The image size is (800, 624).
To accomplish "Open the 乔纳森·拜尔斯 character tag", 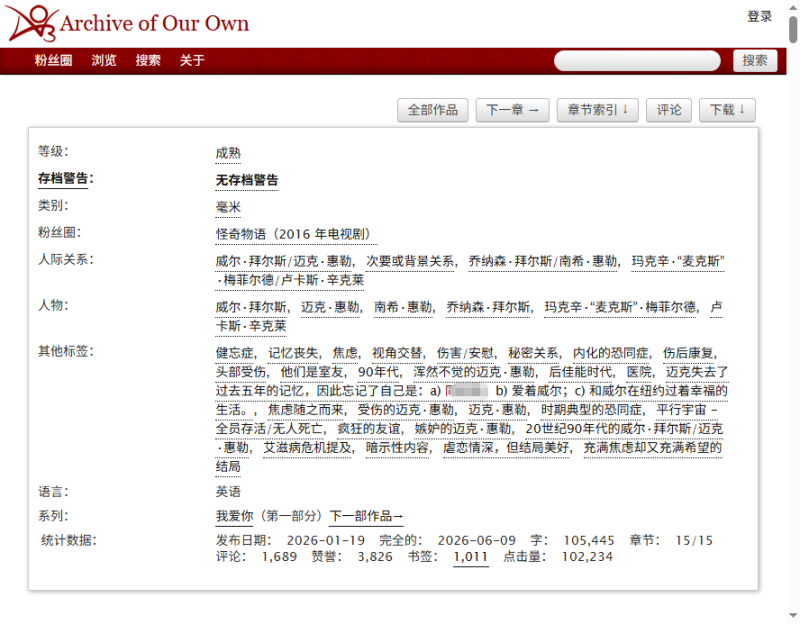I will pos(488,307).
